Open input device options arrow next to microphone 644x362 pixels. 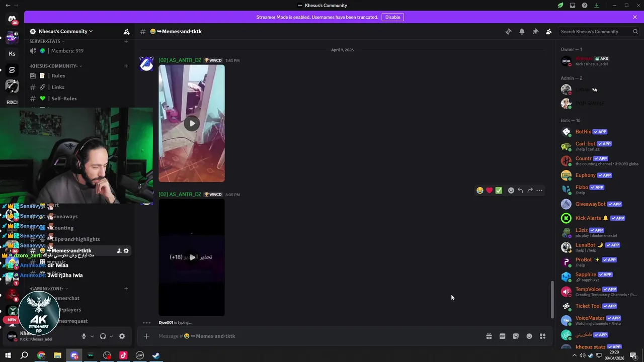[92, 336]
